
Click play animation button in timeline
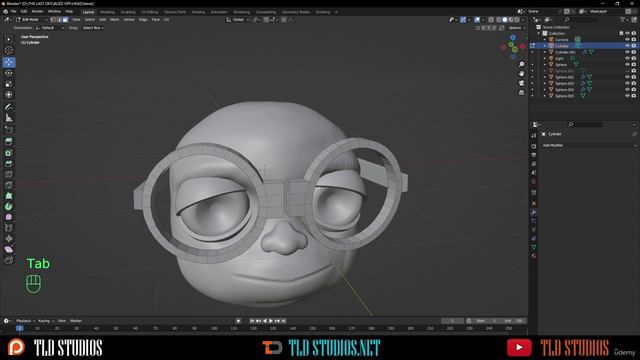click(271, 321)
